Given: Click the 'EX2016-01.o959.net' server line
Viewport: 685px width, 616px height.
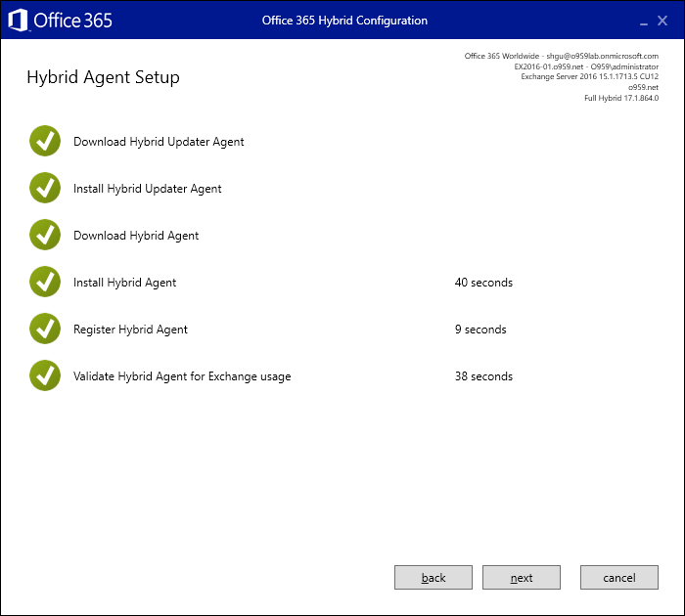Looking at the screenshot, I should tap(586, 66).
